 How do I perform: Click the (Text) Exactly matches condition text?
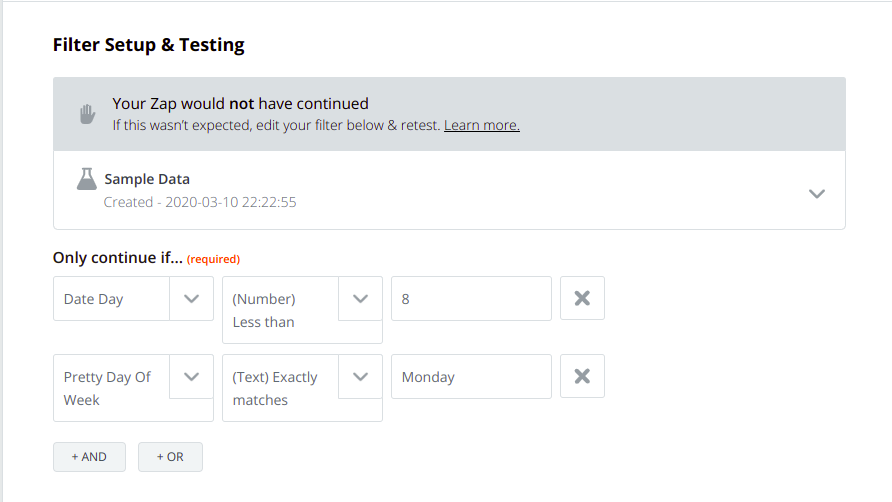tap(275, 388)
